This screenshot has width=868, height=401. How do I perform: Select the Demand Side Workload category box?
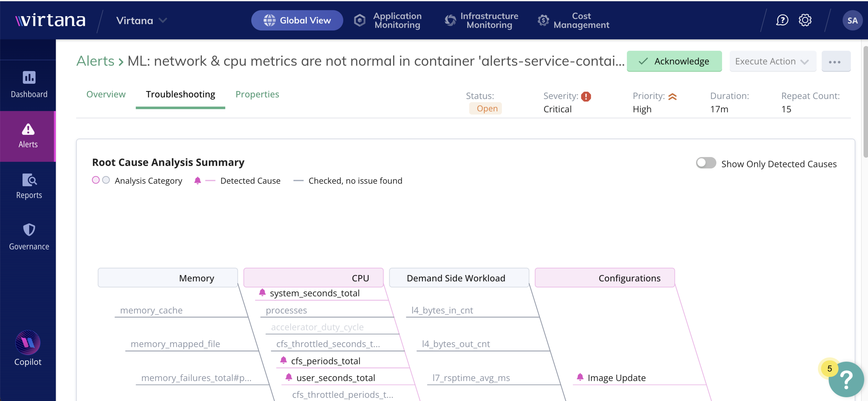pyautogui.click(x=459, y=278)
